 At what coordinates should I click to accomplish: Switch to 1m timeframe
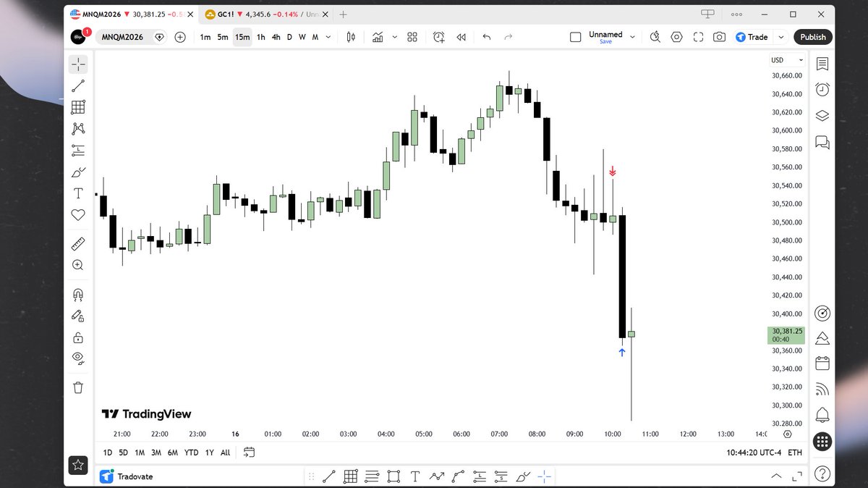click(205, 37)
